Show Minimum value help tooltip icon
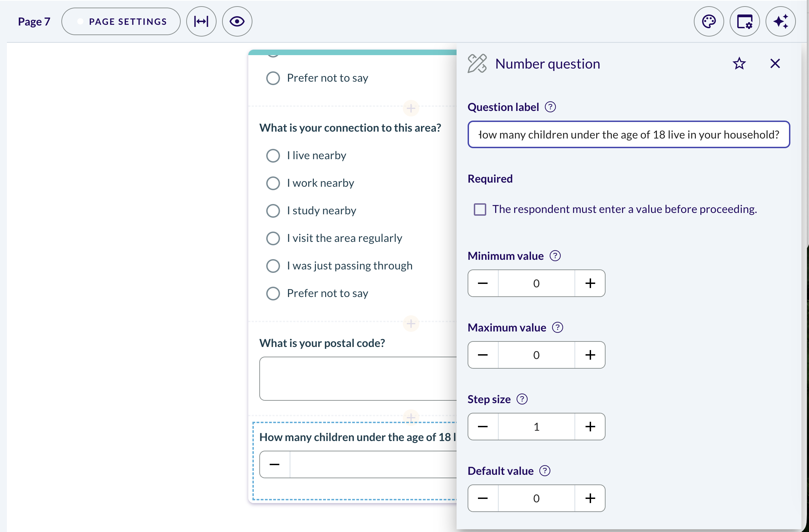809x532 pixels. 555,256
